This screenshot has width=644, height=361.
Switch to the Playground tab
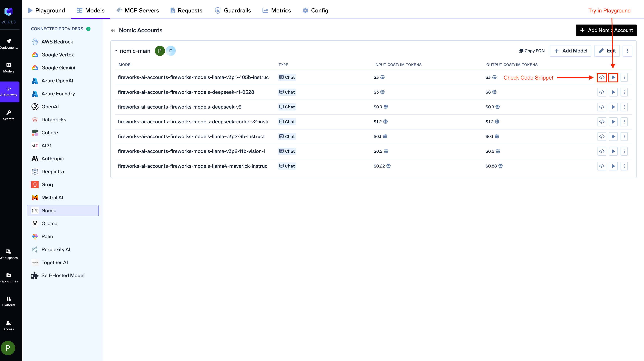46,10
